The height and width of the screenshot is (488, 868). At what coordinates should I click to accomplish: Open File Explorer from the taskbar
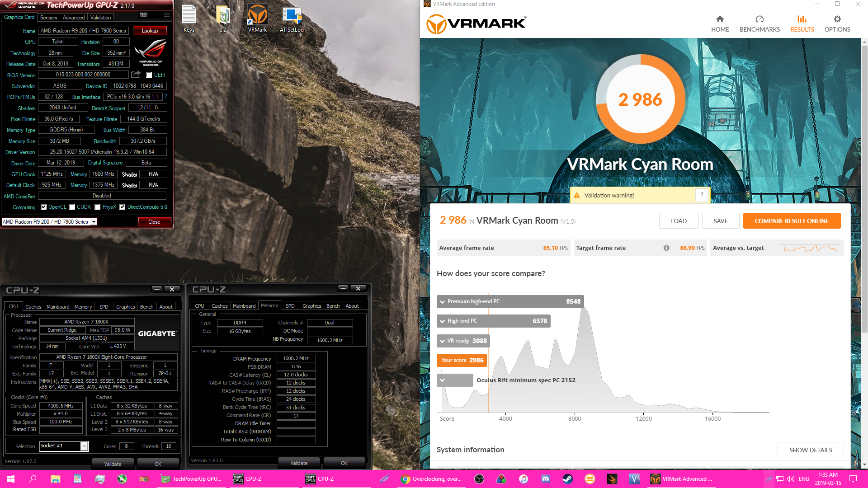pyautogui.click(x=55, y=479)
